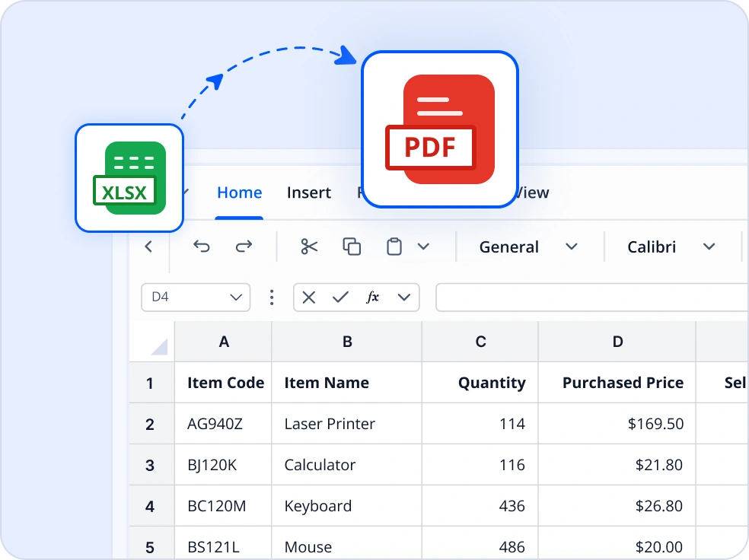The image size is (749, 560).
Task: Confirm entry with the checkmark icon
Action: [x=340, y=297]
